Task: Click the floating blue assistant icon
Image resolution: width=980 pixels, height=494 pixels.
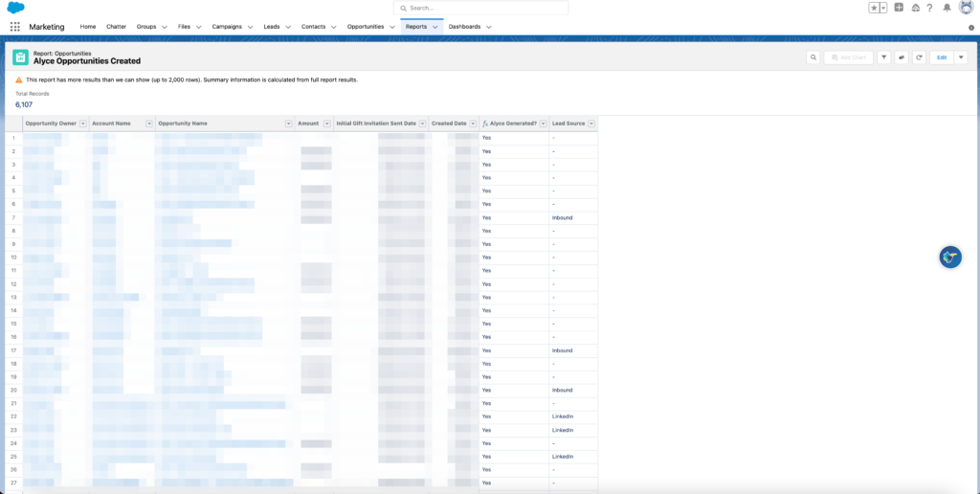Action: (x=950, y=257)
